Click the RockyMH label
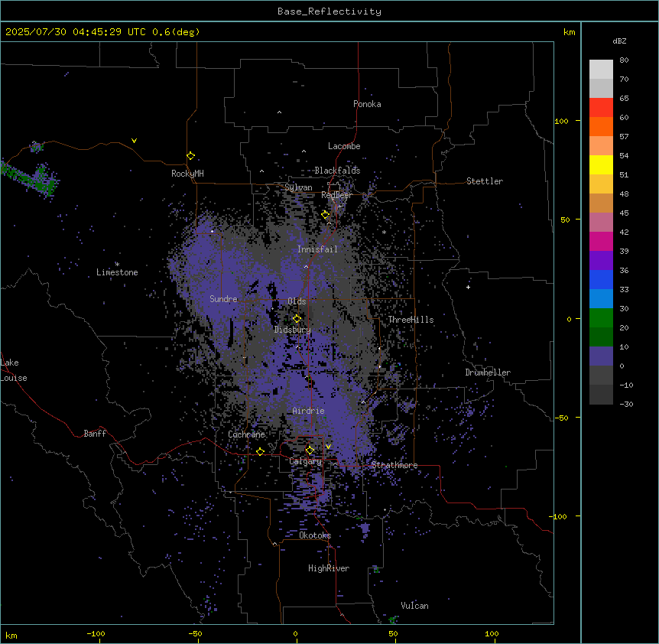The image size is (659, 644). click(x=187, y=174)
